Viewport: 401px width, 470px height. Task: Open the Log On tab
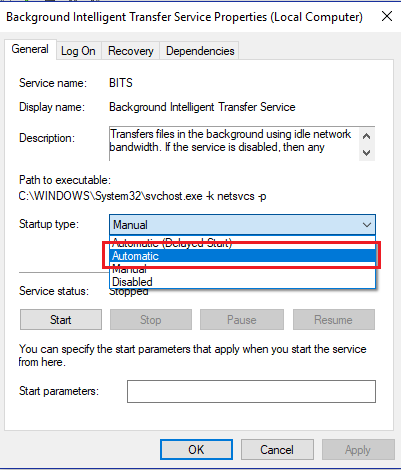click(78, 51)
